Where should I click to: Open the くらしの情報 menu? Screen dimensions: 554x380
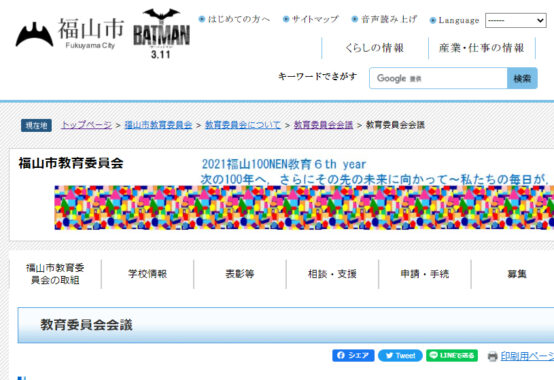pos(375,48)
